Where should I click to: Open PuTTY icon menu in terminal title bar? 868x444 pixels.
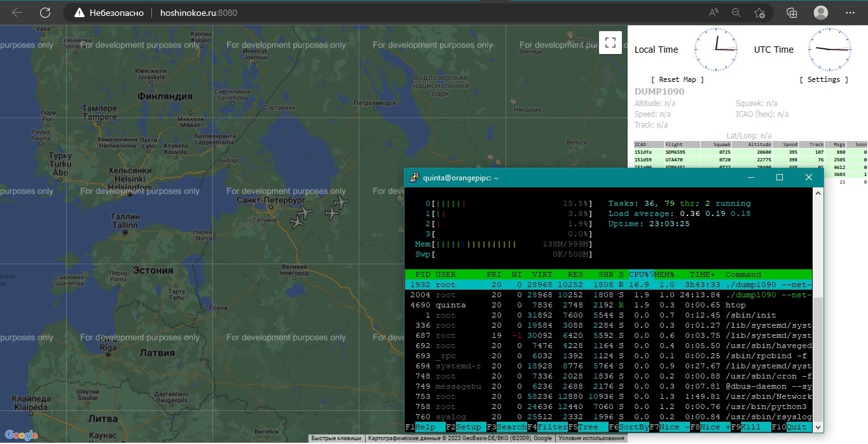pos(414,178)
